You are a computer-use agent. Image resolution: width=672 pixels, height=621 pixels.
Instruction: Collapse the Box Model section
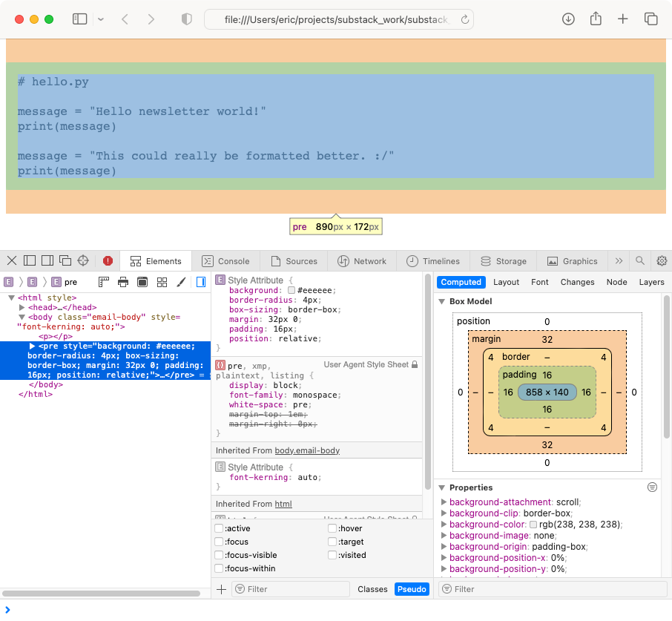(443, 301)
